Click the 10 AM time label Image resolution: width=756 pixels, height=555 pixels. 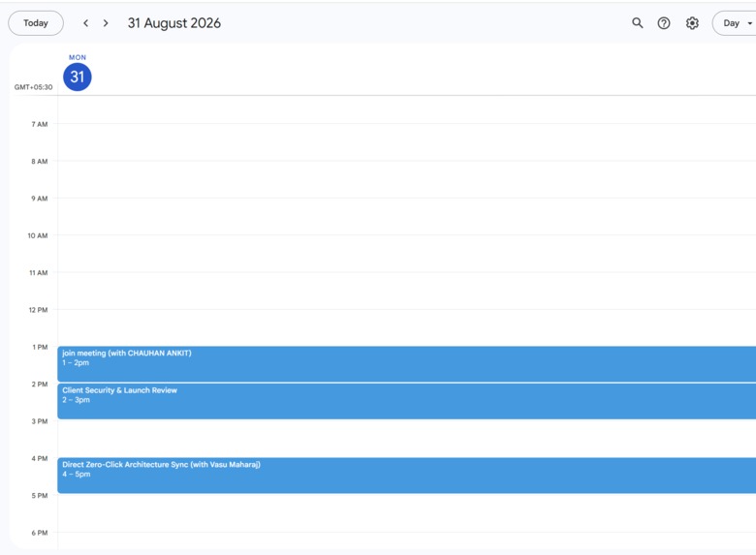38,235
